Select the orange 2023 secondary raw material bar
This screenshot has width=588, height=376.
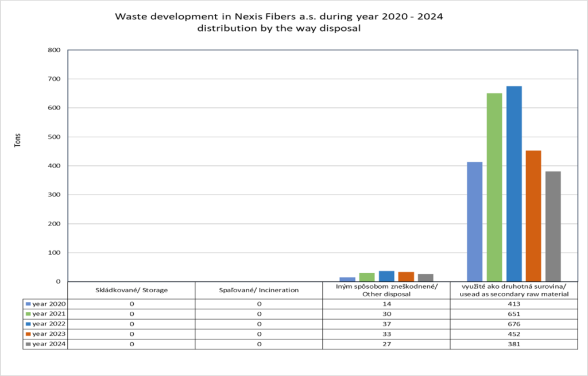pyautogui.click(x=533, y=216)
